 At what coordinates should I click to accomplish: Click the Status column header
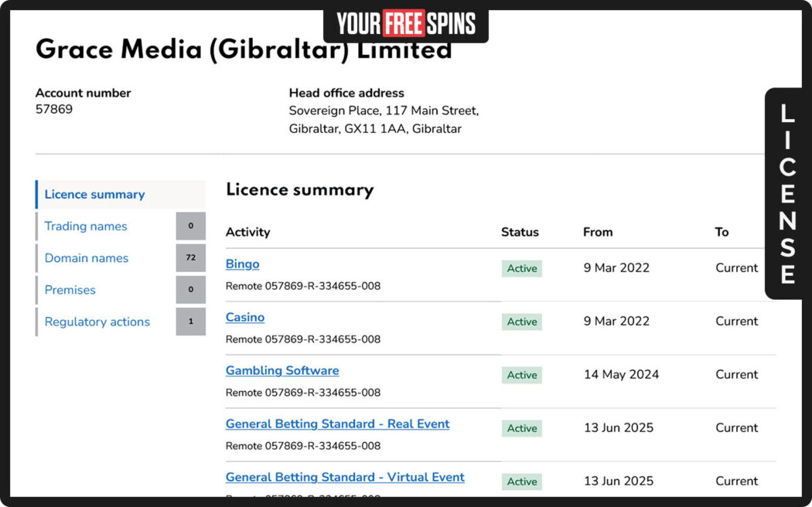[519, 232]
